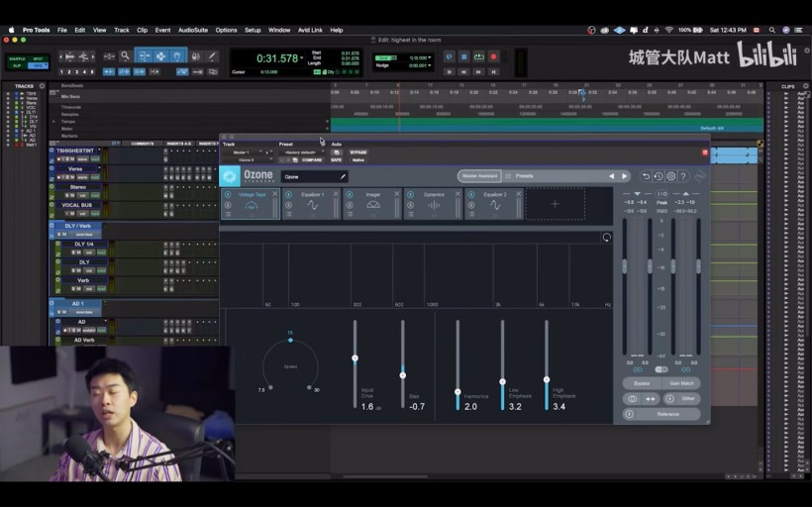Click the spectrum reset circular icon
812x507 pixels.
tap(606, 238)
